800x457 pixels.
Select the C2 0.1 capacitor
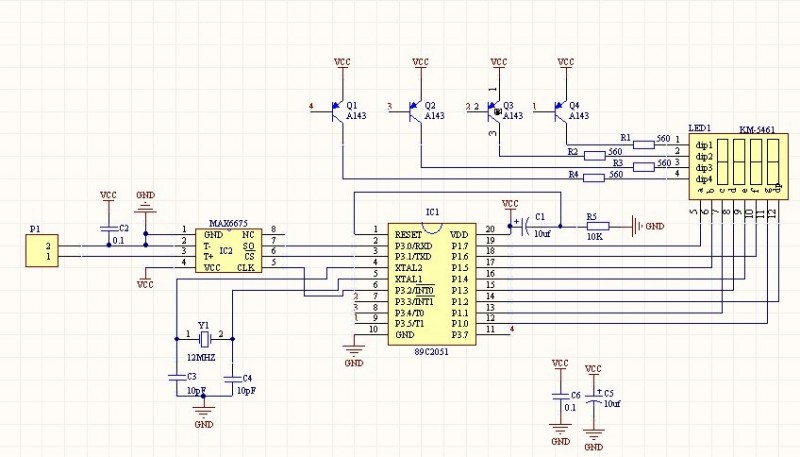[107, 229]
